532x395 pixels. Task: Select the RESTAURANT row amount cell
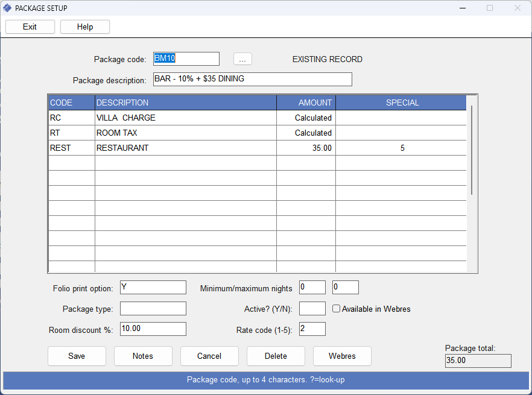pyautogui.click(x=306, y=148)
